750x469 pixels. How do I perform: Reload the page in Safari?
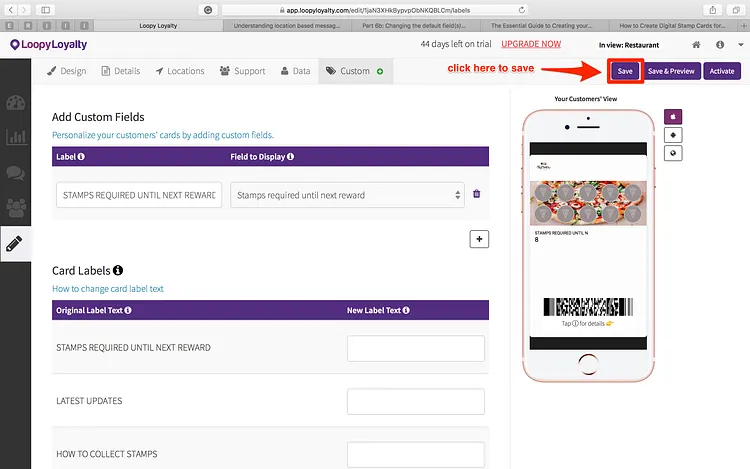pos(521,10)
